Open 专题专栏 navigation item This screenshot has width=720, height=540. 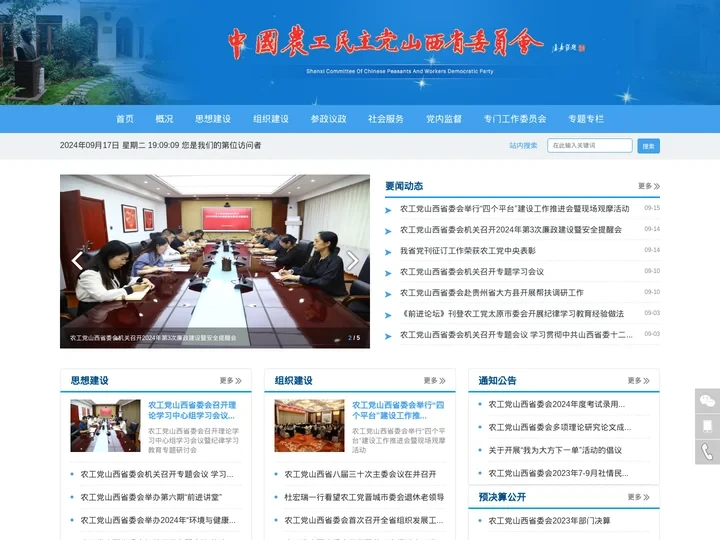click(x=586, y=119)
